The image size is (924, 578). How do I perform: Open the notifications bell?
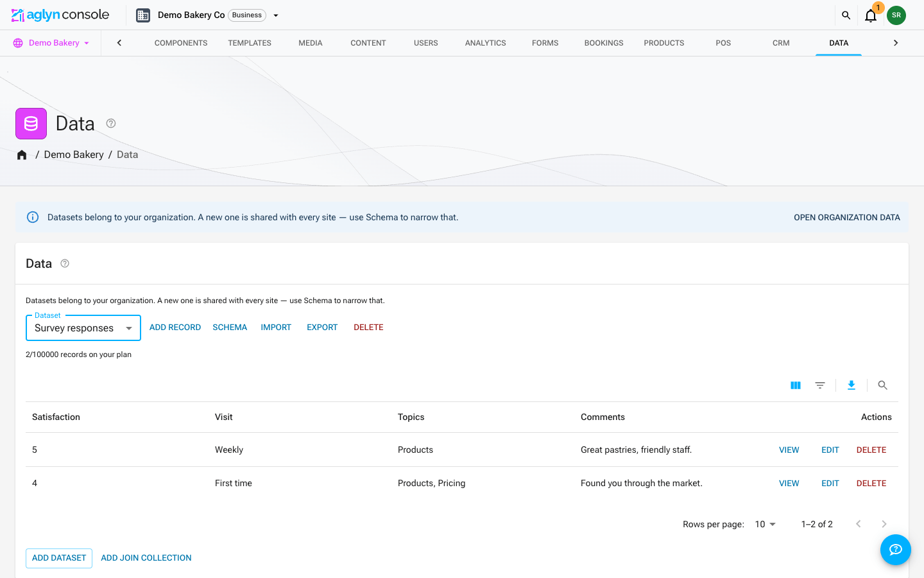click(871, 15)
